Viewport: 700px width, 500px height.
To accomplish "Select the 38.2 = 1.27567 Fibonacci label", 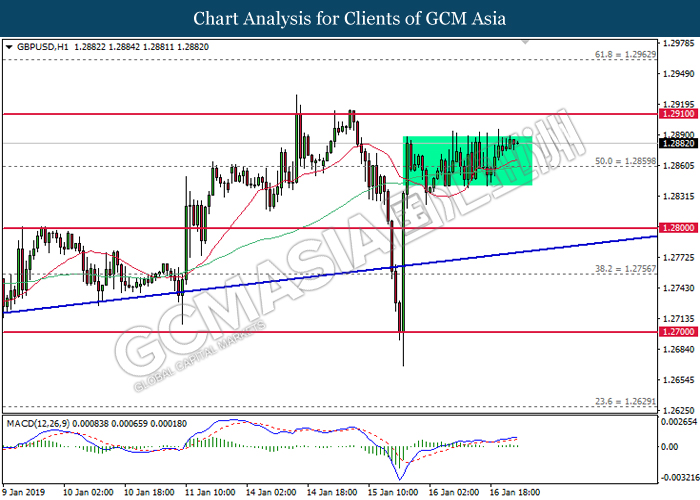I will (625, 269).
